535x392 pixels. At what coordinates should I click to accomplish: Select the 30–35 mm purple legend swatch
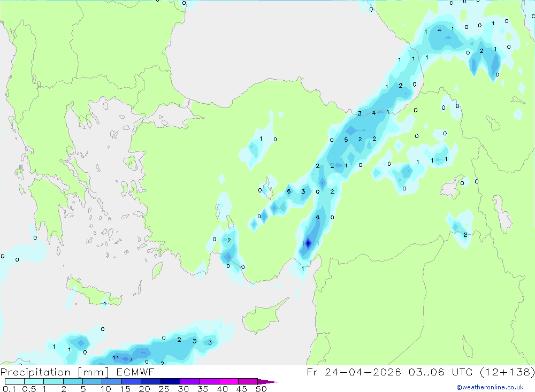(x=190, y=381)
